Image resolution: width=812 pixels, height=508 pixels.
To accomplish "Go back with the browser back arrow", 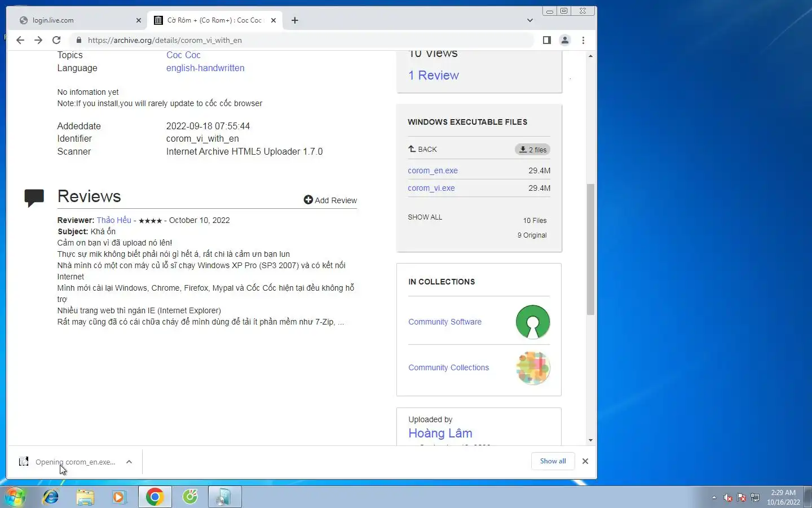I will (20, 40).
